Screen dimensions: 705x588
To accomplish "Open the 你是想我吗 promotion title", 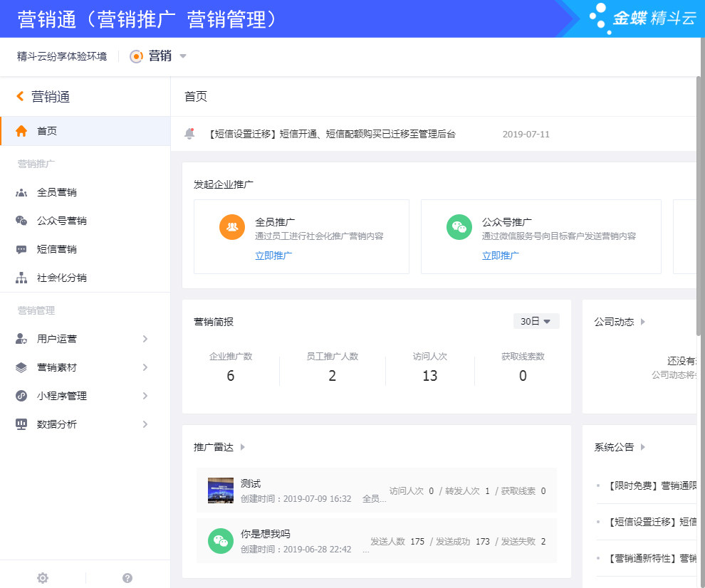I will [266, 534].
